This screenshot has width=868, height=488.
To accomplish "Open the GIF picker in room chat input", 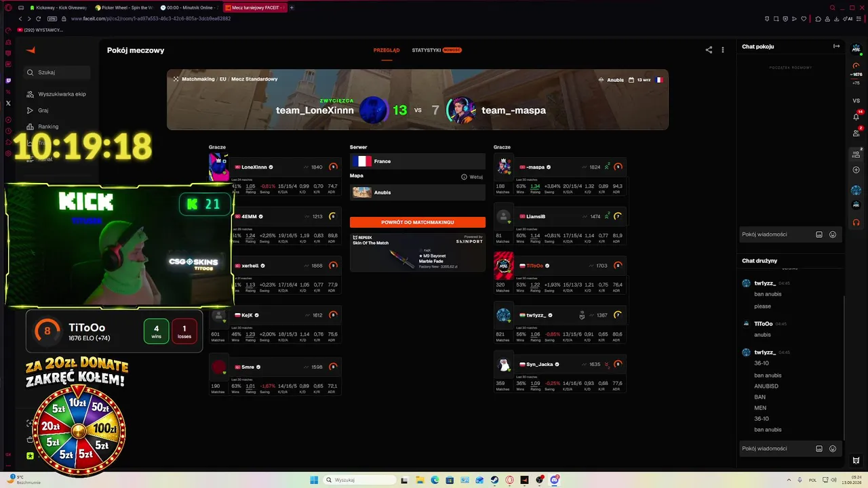I will 819,235.
